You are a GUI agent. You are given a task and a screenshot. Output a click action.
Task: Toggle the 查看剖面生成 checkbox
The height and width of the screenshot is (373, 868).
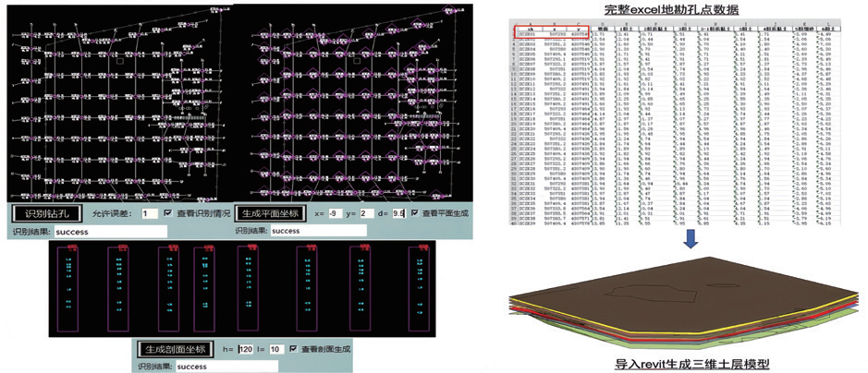click(x=293, y=350)
